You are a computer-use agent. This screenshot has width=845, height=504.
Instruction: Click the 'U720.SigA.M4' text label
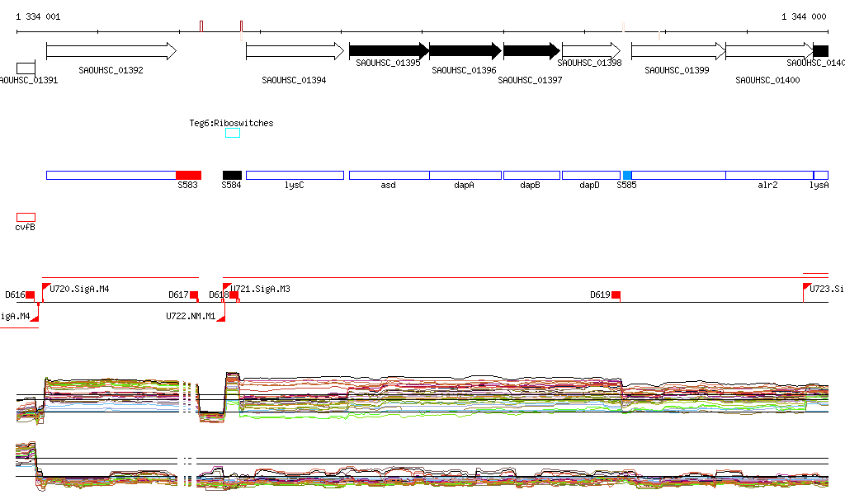[x=79, y=290]
